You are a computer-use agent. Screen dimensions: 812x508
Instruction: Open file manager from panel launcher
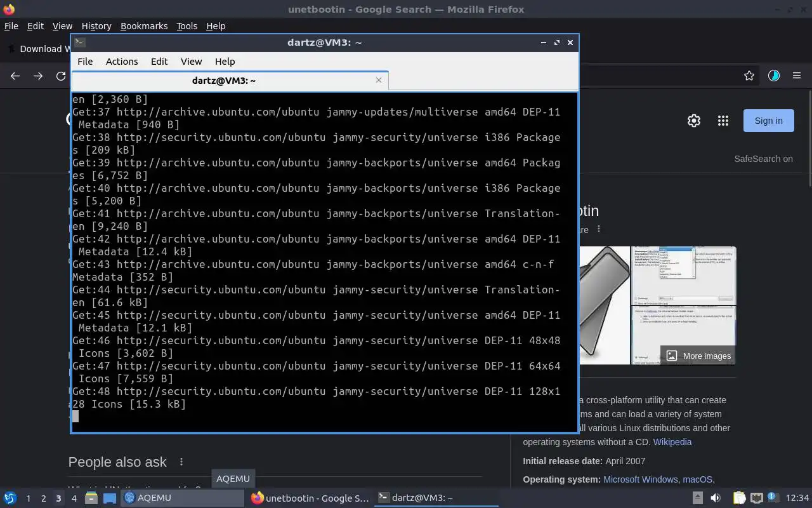91,498
